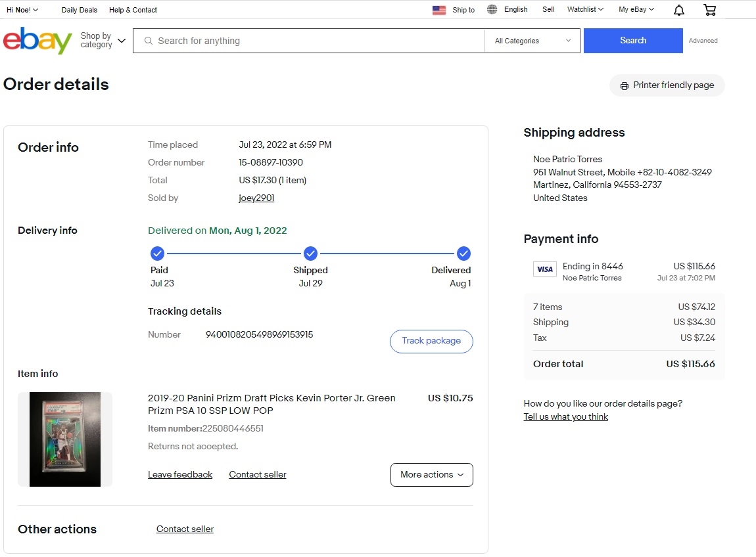Click the Shipping US $34.30 amount
Image resolution: width=756 pixels, height=557 pixels.
click(694, 322)
